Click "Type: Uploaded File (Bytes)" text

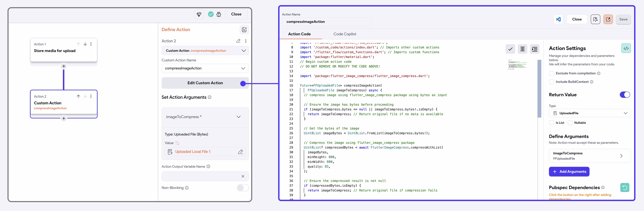pos(186,134)
